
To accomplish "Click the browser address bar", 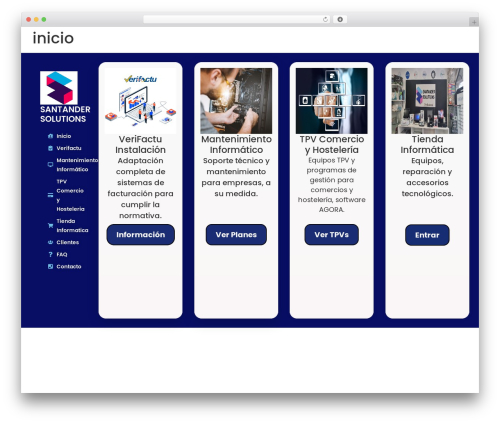I will coord(237,19).
